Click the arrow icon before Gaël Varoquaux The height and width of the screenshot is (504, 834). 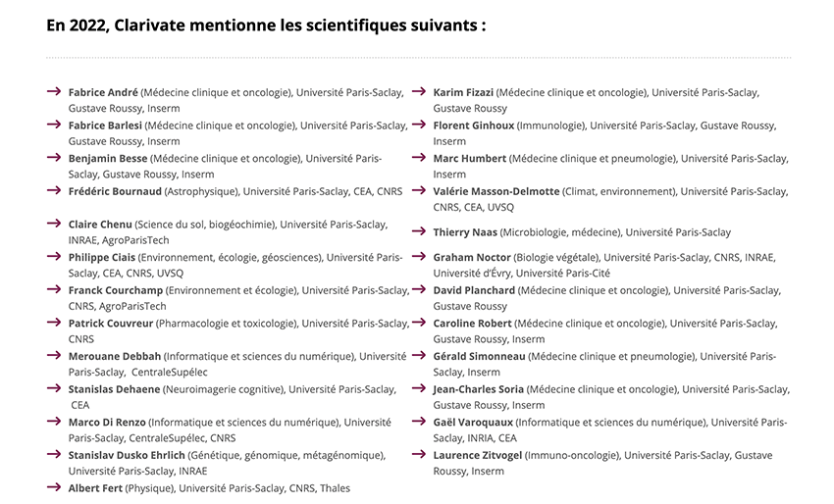click(x=419, y=421)
